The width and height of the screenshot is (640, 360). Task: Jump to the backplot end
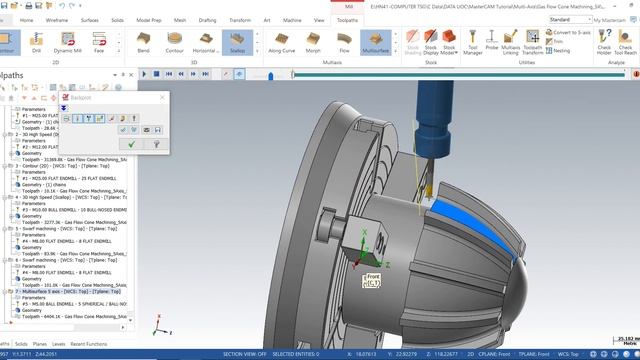point(205,74)
